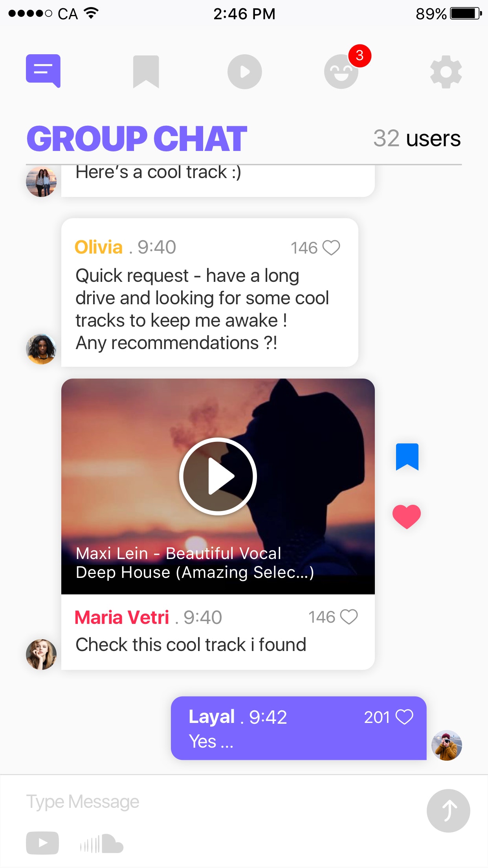This screenshot has height=868, width=488.
Task: View the 32 users list
Action: click(x=417, y=138)
